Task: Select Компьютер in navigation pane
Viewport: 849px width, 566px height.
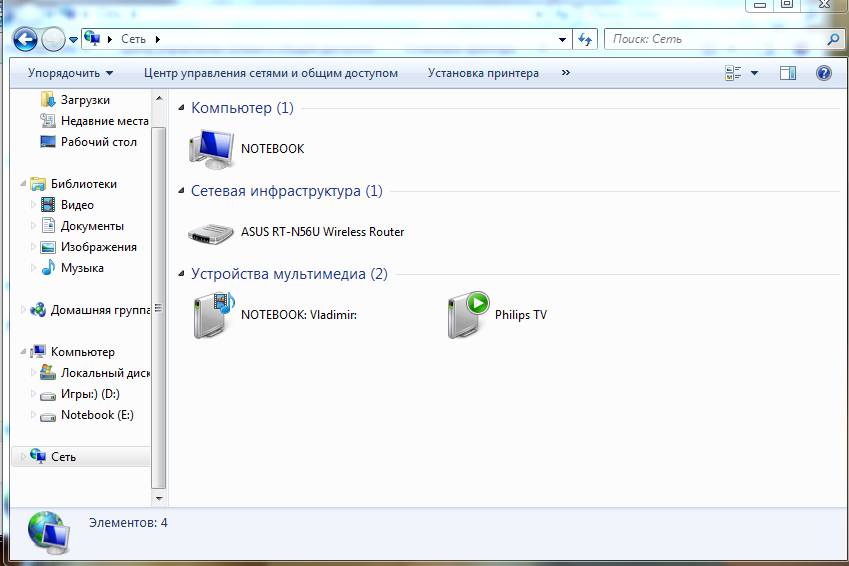Action: coord(82,352)
